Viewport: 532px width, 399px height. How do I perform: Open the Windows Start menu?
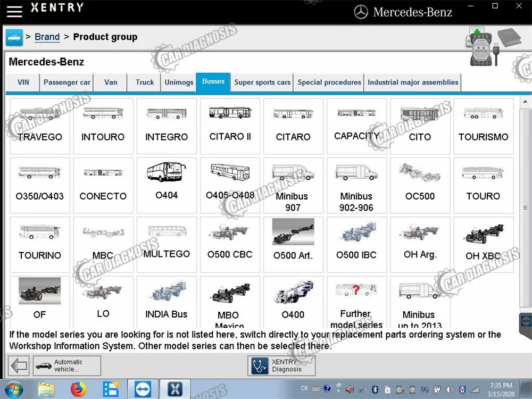pyautogui.click(x=14, y=389)
